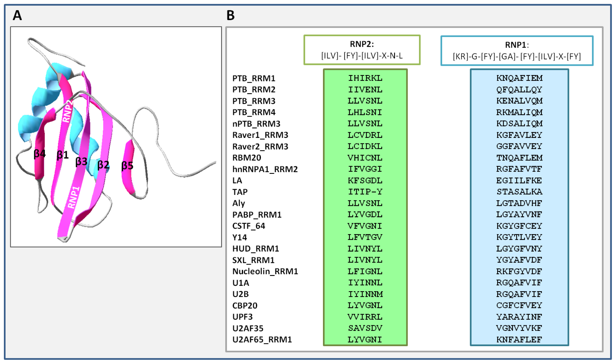Click the panel A heading letter
616x364 pixels.
point(17,15)
